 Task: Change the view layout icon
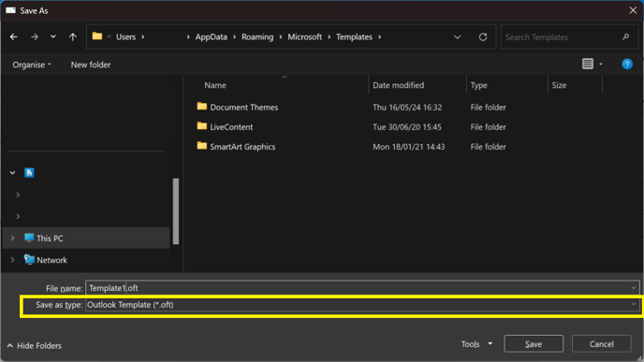pos(588,64)
